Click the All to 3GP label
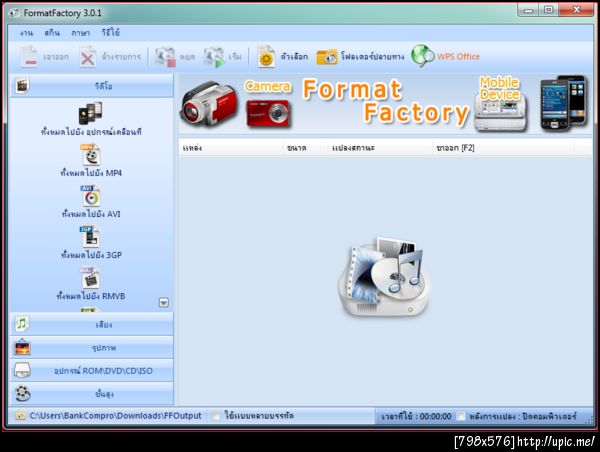The height and width of the screenshot is (452, 600). 91,255
